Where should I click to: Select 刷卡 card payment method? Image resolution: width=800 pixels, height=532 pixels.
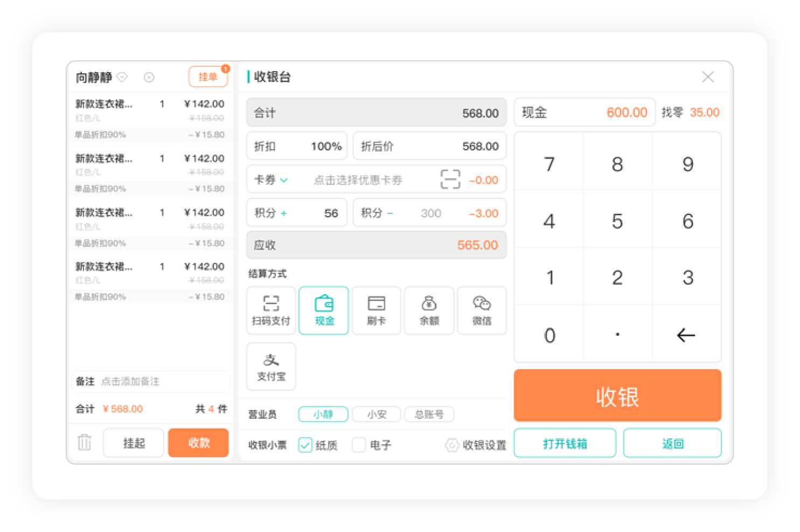[376, 310]
